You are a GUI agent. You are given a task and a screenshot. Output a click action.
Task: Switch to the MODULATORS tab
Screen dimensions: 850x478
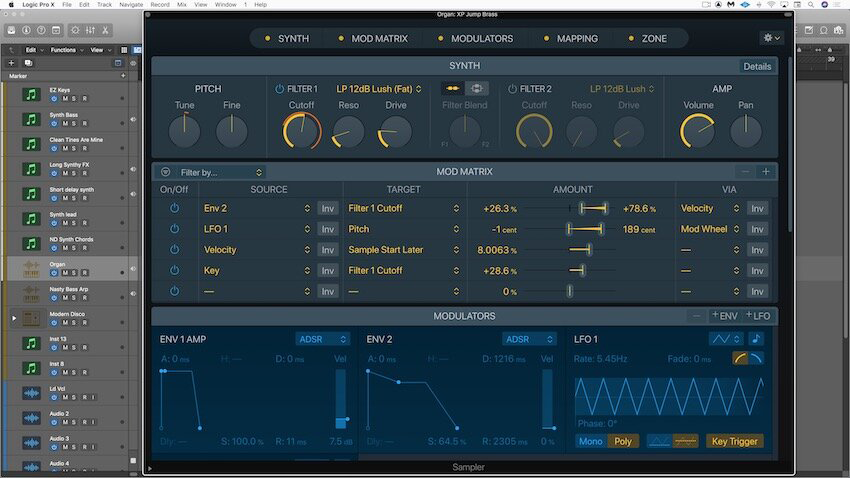tap(475, 38)
